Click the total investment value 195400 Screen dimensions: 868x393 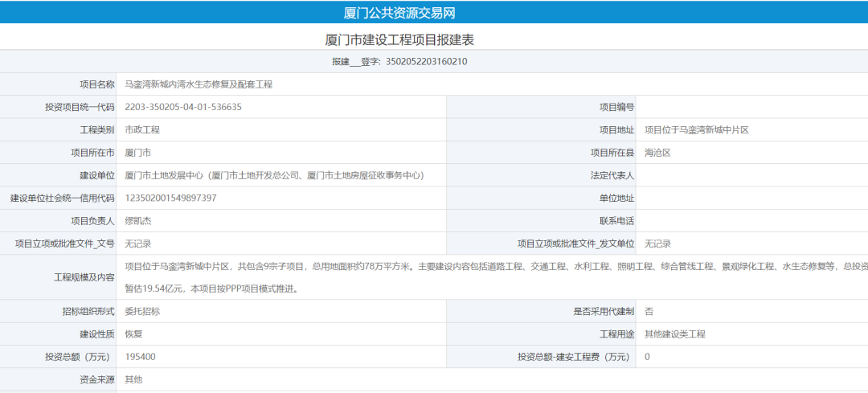(x=140, y=357)
